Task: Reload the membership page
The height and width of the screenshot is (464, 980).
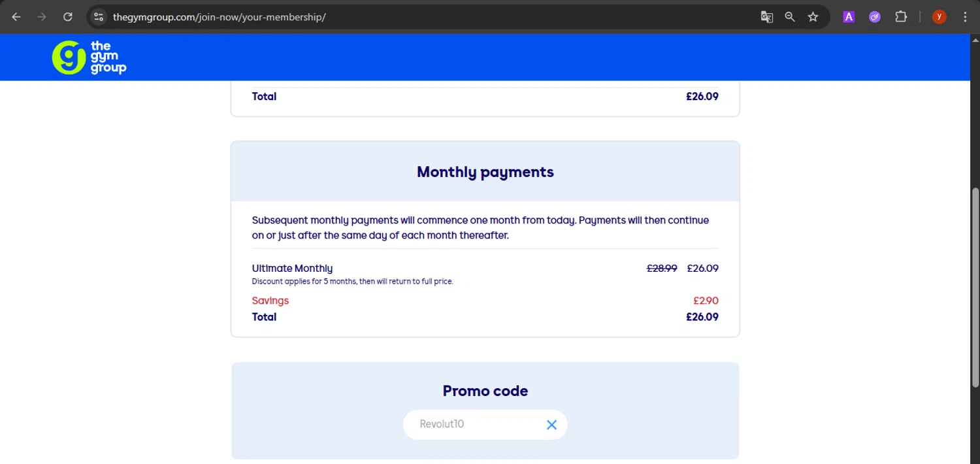Action: pyautogui.click(x=67, y=17)
